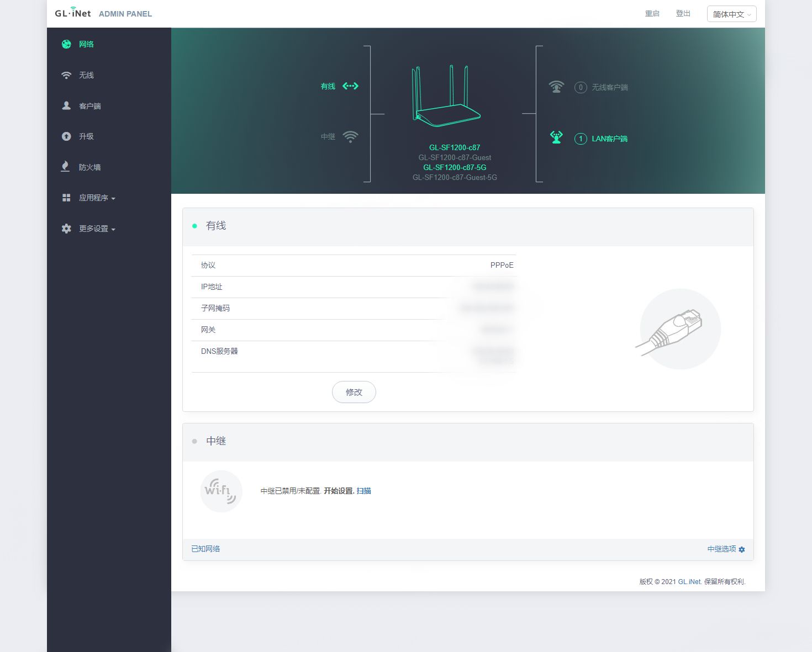Click the flame icon beside 防火墙
The height and width of the screenshot is (652, 812).
click(65, 167)
